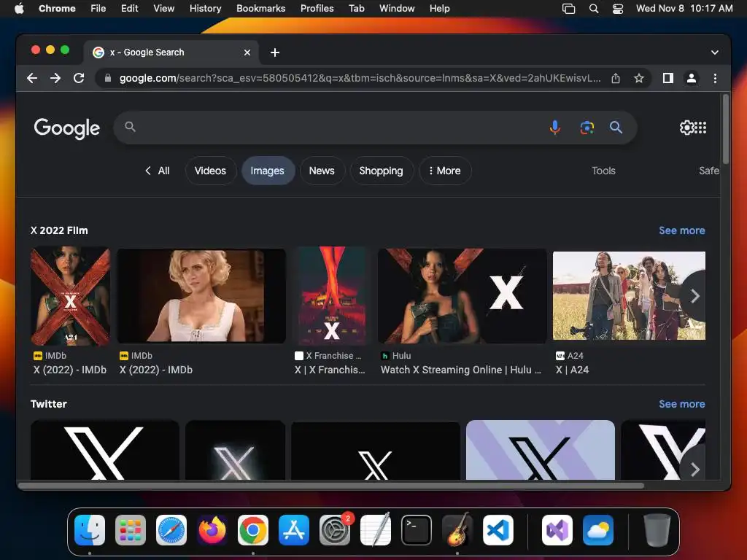This screenshot has width=747, height=560.
Task: Open IMDb blonde woman image
Action: [x=201, y=295]
